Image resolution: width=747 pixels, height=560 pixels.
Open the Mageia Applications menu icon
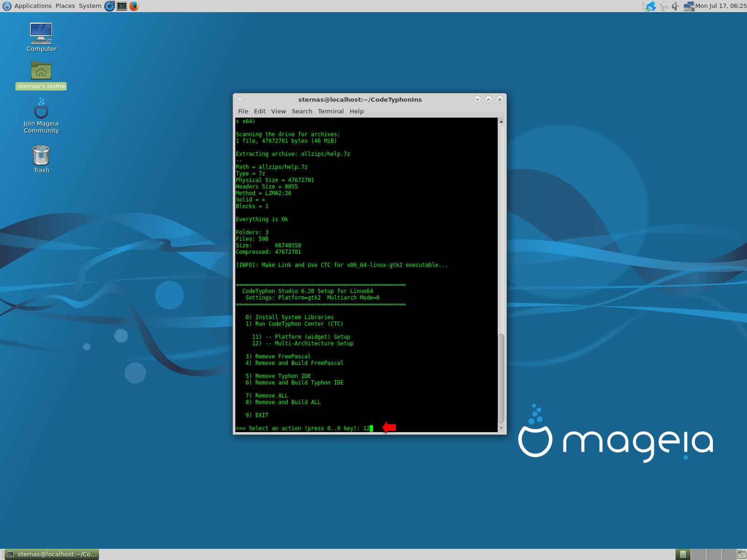coord(7,6)
